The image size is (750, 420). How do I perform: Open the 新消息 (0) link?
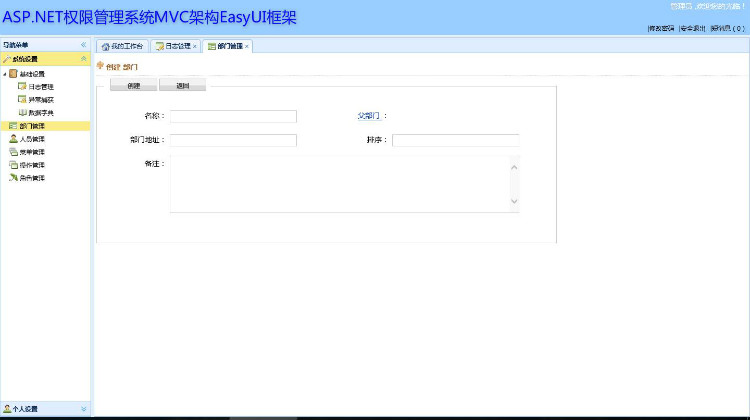point(727,28)
